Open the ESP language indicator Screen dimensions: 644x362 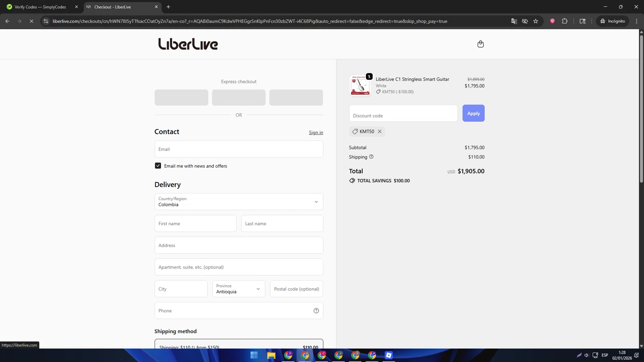(605, 355)
